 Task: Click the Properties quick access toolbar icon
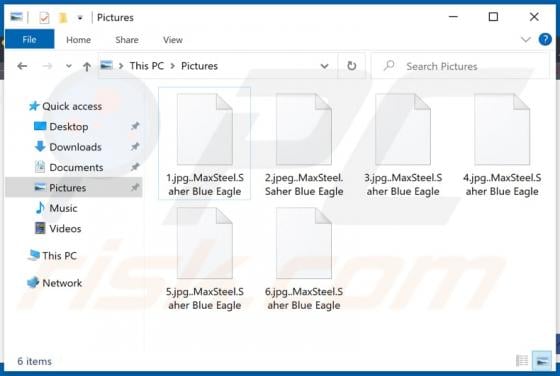coord(44,17)
